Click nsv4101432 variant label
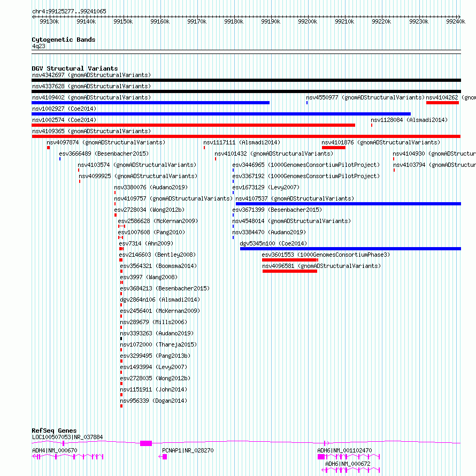 (x=274, y=153)
